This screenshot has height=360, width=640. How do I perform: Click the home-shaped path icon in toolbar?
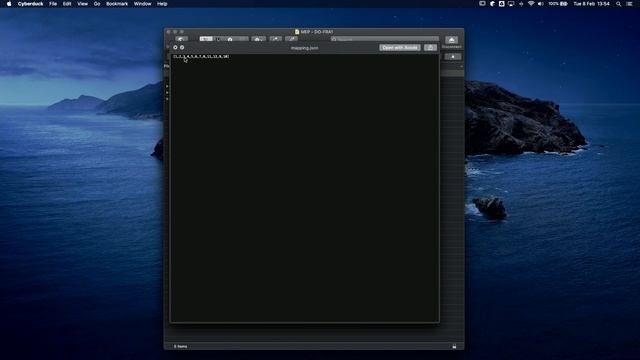[x=230, y=39]
